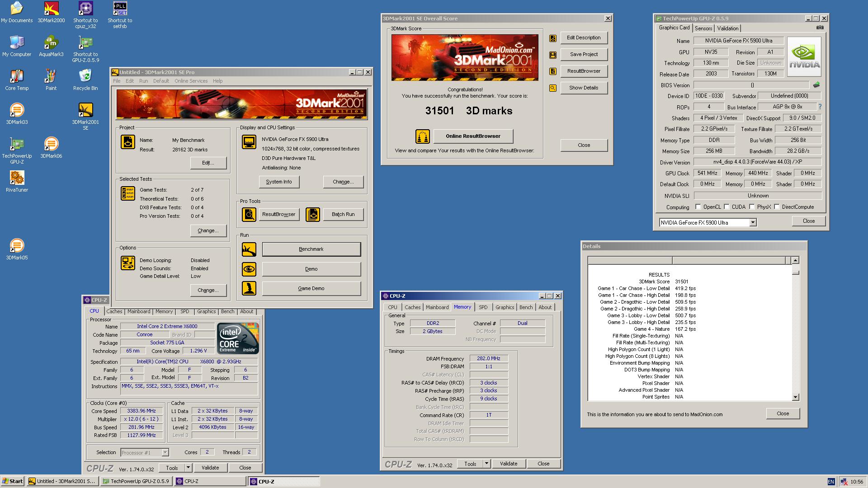Screen dimensions: 868x488
Task: Click the EN language indicator in system tray
Action: tap(831, 482)
